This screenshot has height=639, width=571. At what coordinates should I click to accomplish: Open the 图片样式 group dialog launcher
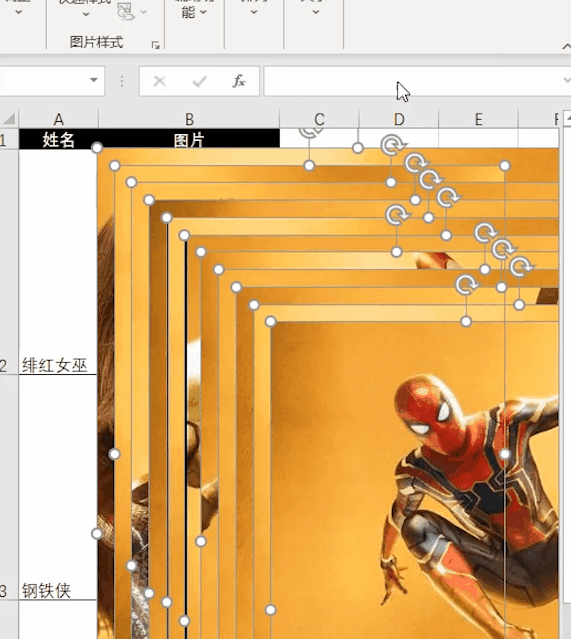click(155, 45)
